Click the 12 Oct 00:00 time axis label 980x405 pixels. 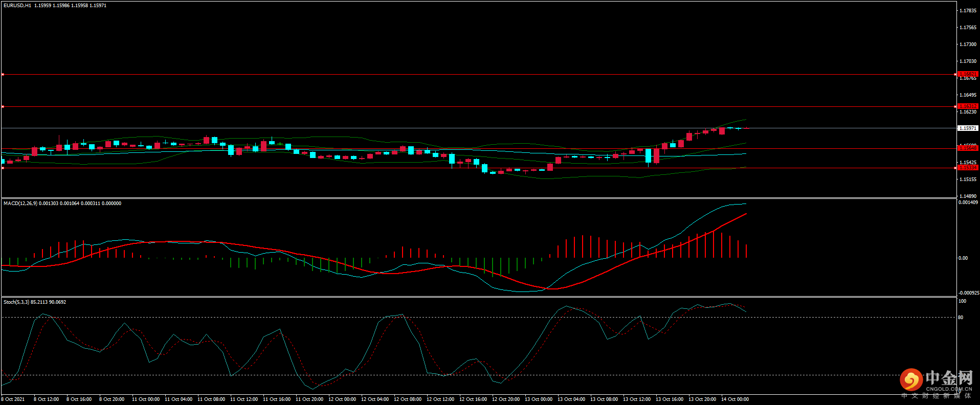(x=342, y=399)
